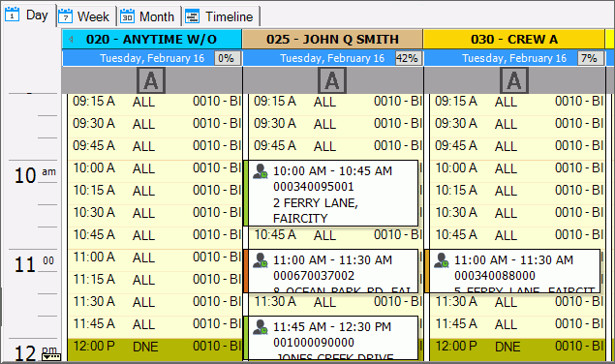Viewport: 615px width, 364px height.
Task: Click the A icon under JOHN Q SMITH
Action: point(332,80)
